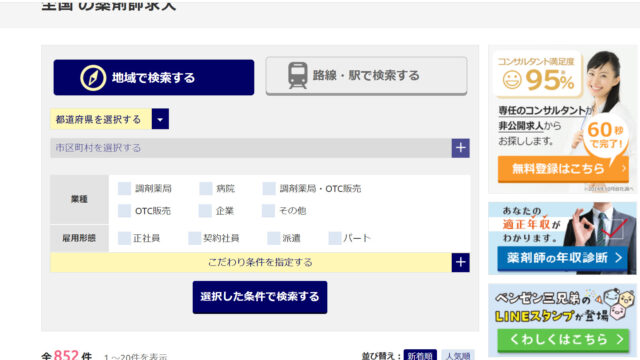Click the train icon on route search tab

tap(298, 76)
